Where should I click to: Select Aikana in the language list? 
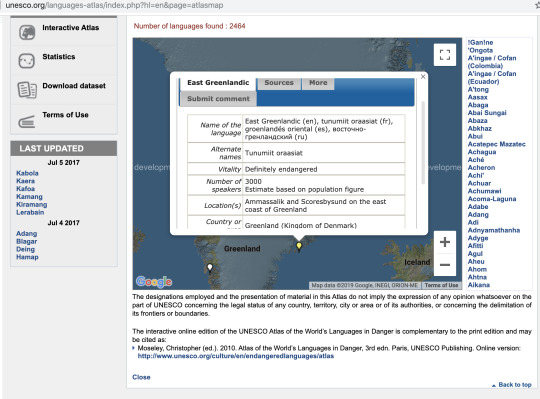[478, 285]
